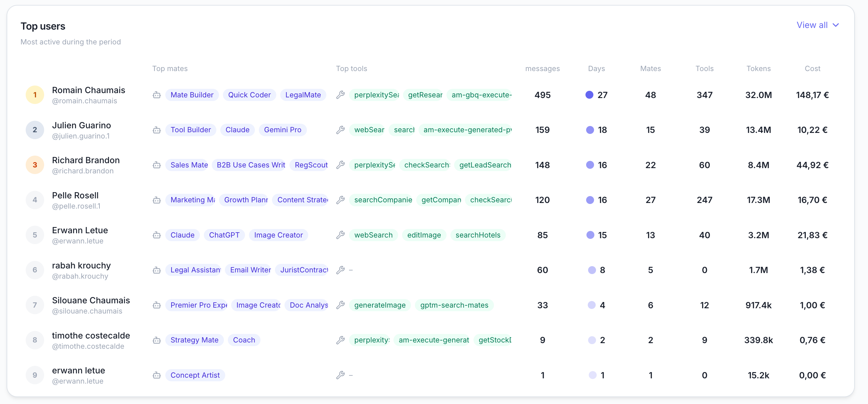Click the rank 3 bronze badge
868x404 pixels.
coord(35,165)
